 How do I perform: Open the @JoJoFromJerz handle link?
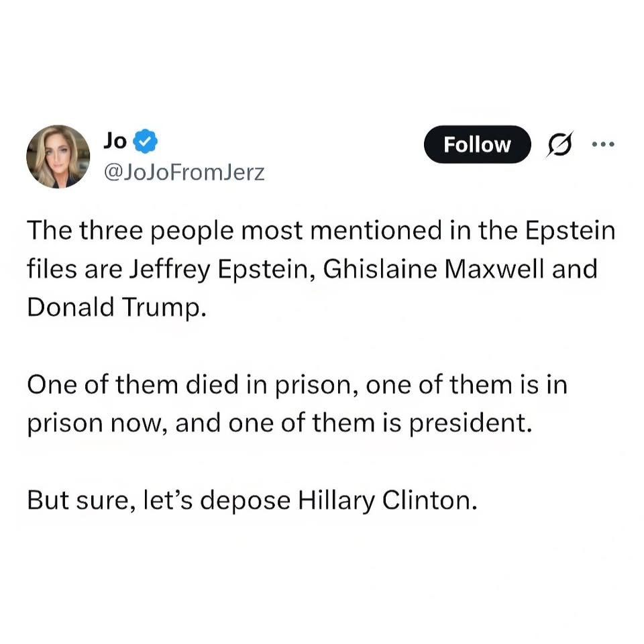pos(183,173)
